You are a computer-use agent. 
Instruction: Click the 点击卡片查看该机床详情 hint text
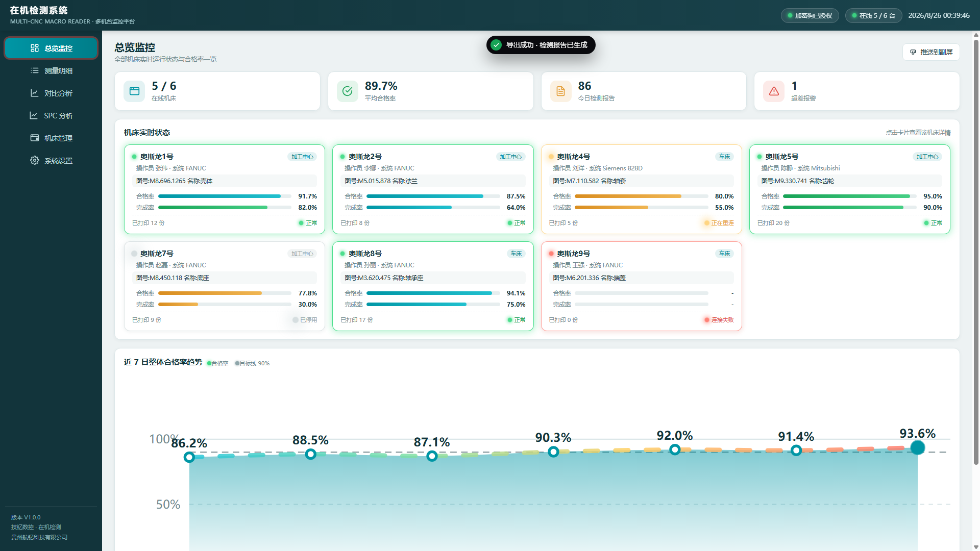click(x=918, y=133)
